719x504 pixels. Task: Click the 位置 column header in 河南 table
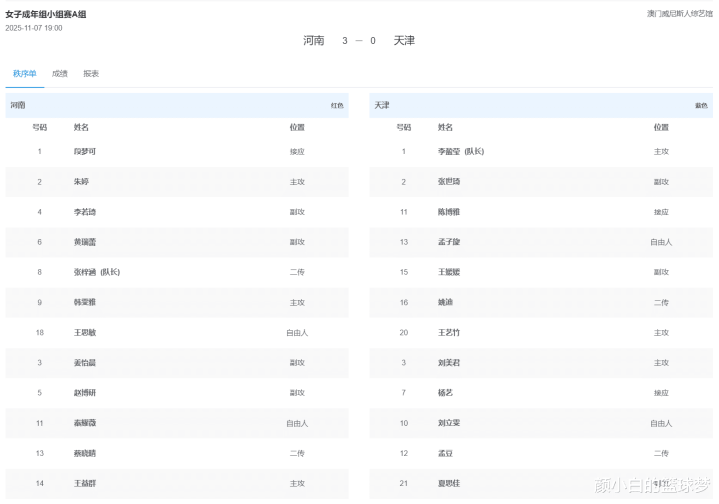coord(297,127)
